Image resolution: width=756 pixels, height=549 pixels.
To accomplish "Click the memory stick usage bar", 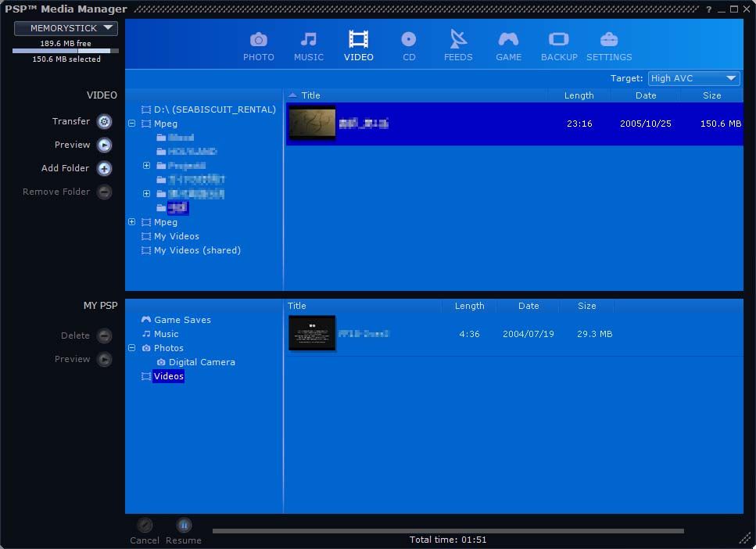I will click(65, 51).
